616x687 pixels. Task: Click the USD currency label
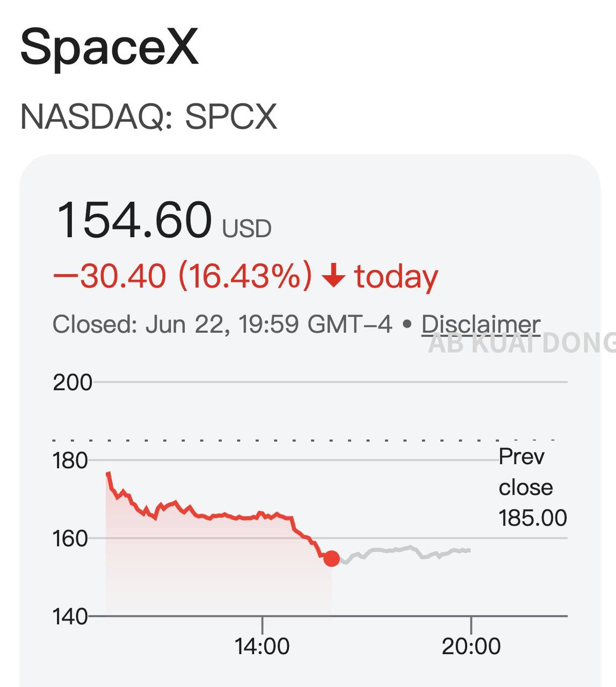click(x=247, y=229)
